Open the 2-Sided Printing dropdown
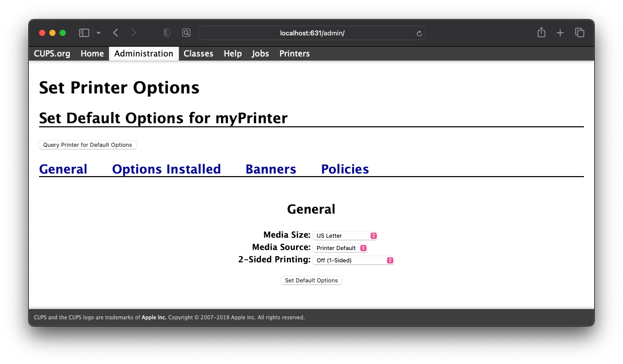 pos(354,260)
